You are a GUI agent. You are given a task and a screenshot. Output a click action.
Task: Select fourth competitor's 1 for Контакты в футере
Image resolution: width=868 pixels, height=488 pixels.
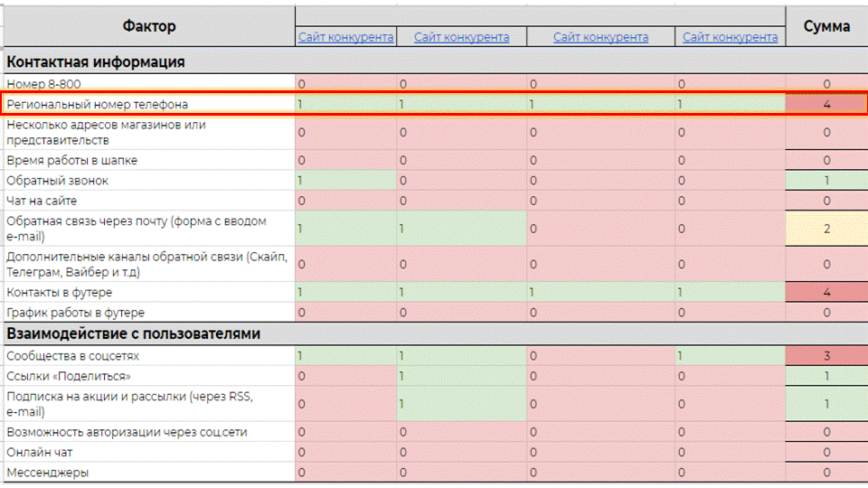[x=731, y=292]
